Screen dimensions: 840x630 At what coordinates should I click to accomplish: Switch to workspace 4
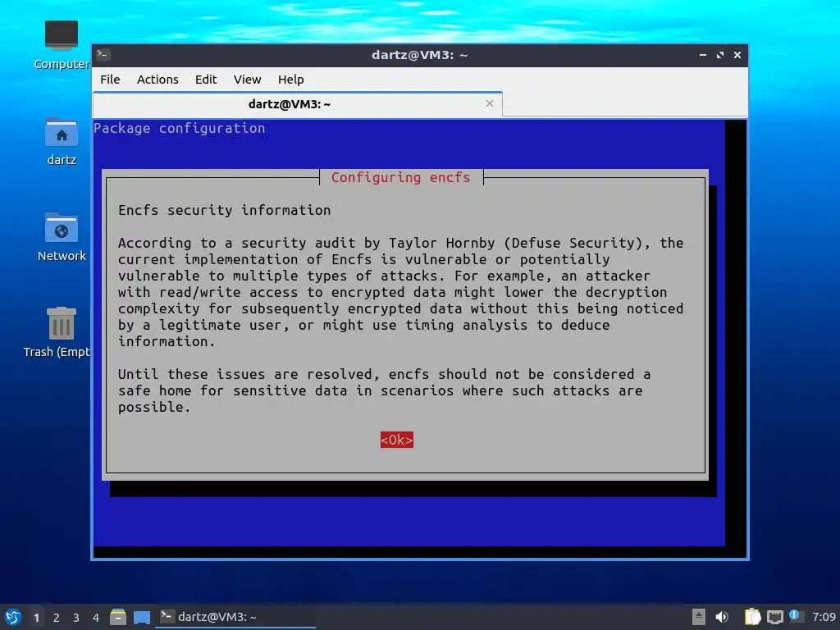click(96, 618)
